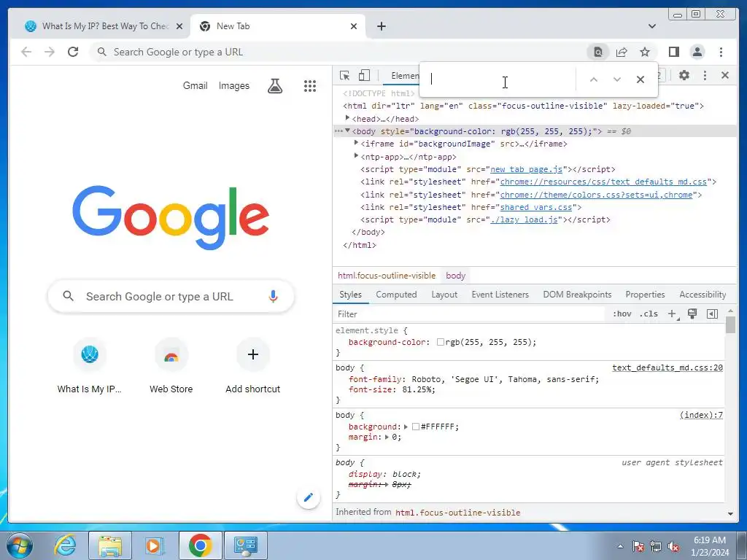Toggle the device toolbar icon

(364, 75)
